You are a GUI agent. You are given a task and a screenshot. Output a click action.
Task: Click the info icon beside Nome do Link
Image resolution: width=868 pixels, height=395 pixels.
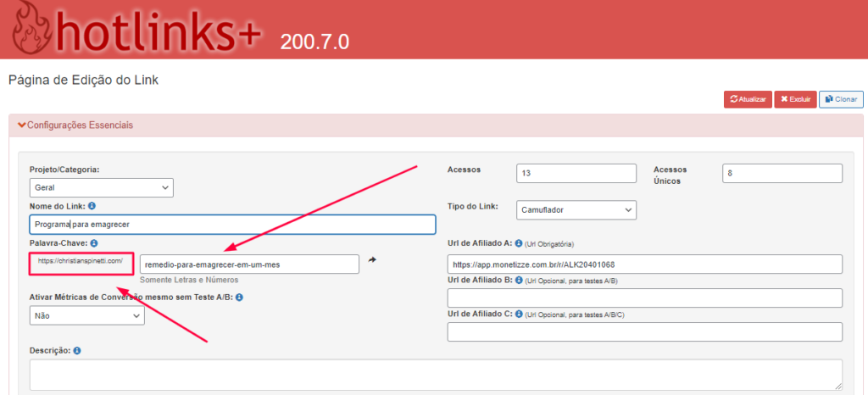coord(92,206)
